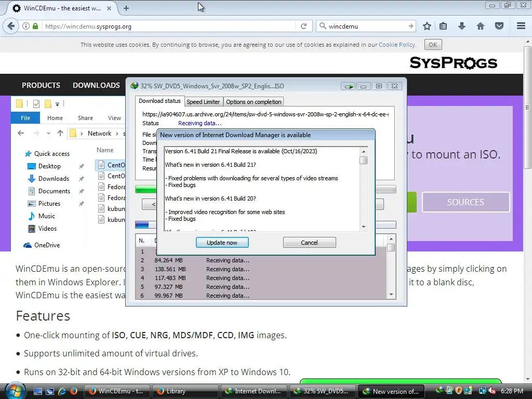Click the Windows Start orb
This screenshot has width=532, height=399.
coord(15,390)
